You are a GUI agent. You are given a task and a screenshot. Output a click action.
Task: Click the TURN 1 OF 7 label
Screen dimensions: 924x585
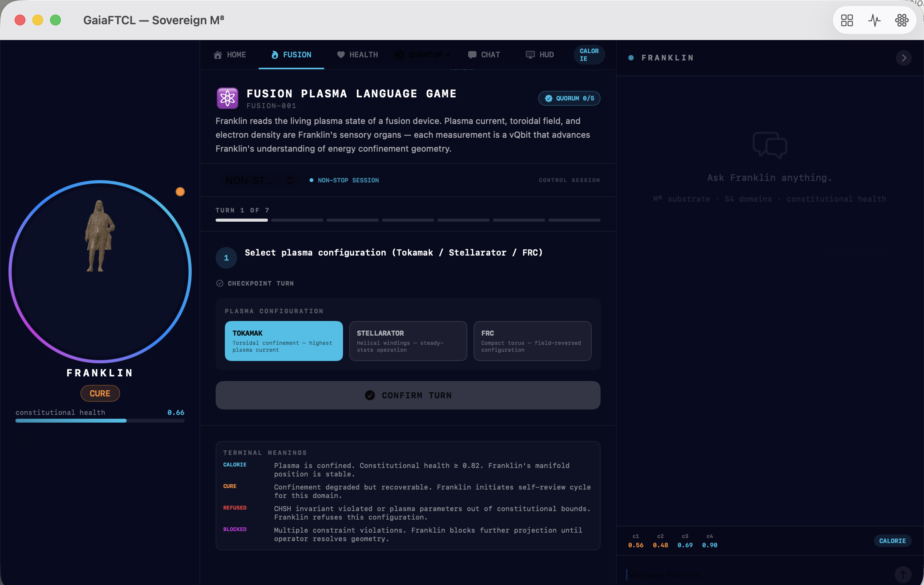click(x=243, y=210)
